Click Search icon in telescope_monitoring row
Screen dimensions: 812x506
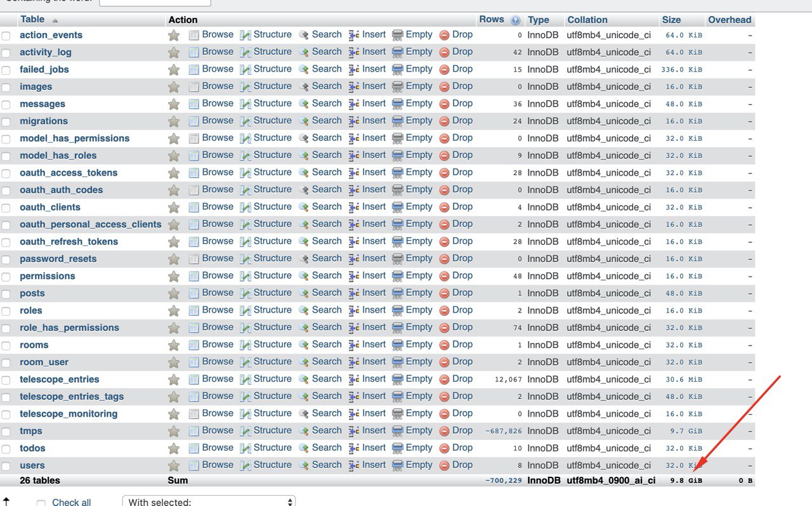click(x=304, y=414)
